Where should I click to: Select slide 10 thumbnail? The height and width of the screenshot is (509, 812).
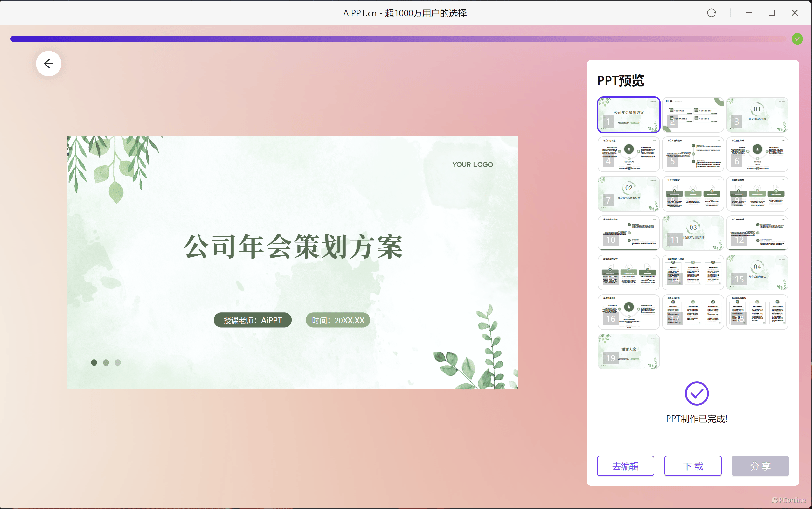pos(628,233)
